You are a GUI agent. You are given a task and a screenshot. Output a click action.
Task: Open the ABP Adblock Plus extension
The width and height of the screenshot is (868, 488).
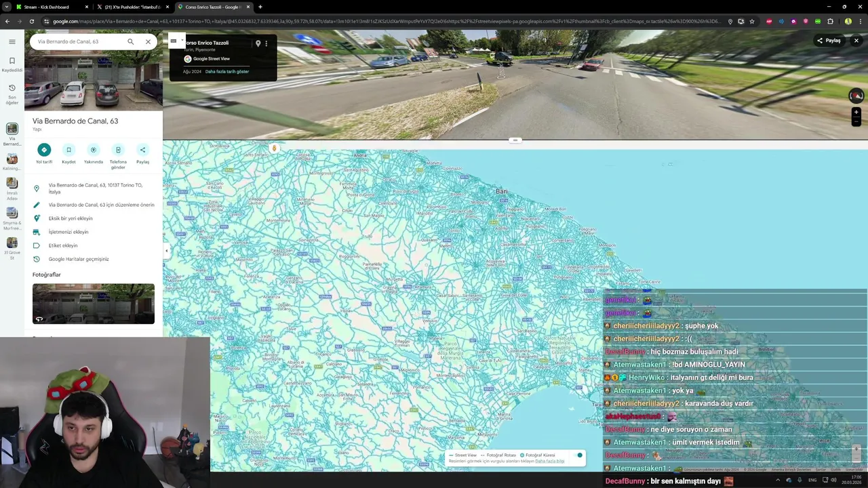click(x=769, y=21)
